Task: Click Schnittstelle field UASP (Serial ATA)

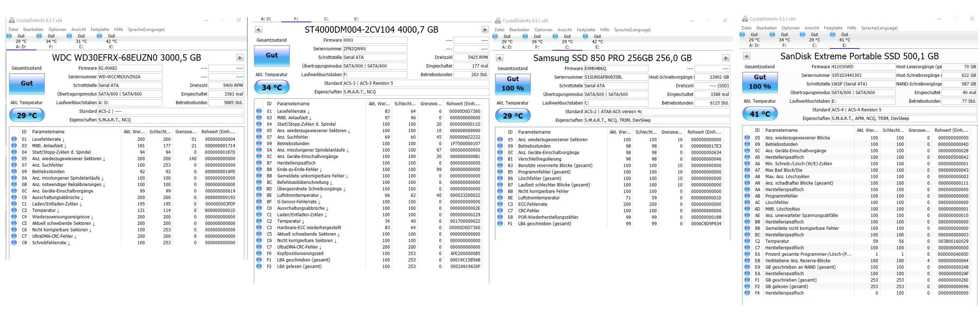Action: (863, 84)
